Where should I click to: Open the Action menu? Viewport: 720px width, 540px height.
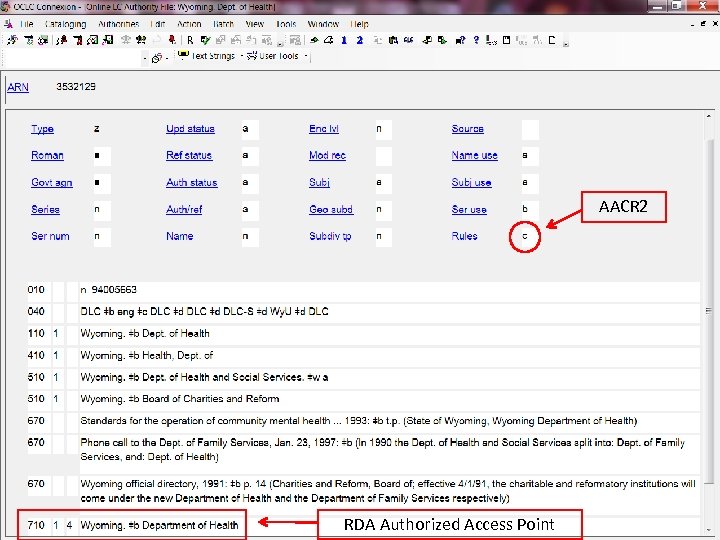[189, 24]
